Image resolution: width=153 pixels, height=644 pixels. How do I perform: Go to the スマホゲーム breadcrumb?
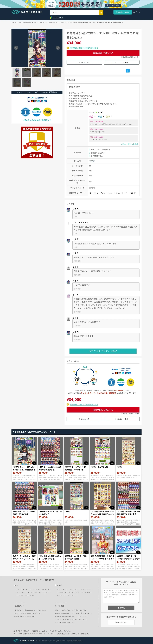pos(38,23)
